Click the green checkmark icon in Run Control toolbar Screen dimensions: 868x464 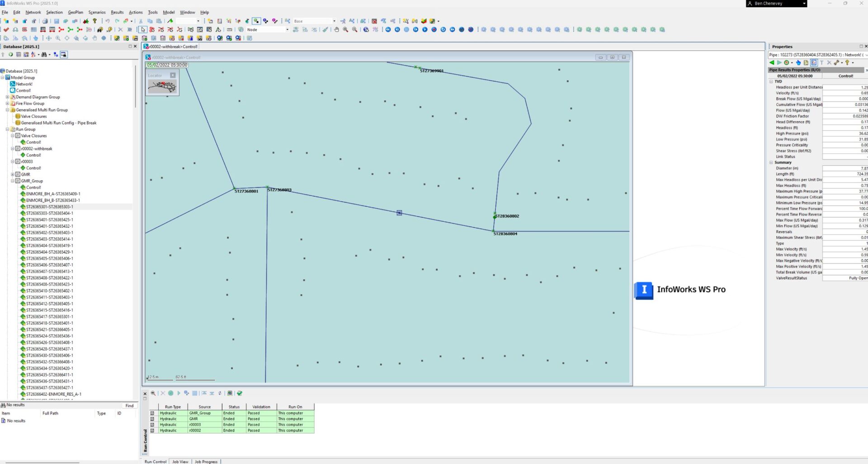(240, 393)
